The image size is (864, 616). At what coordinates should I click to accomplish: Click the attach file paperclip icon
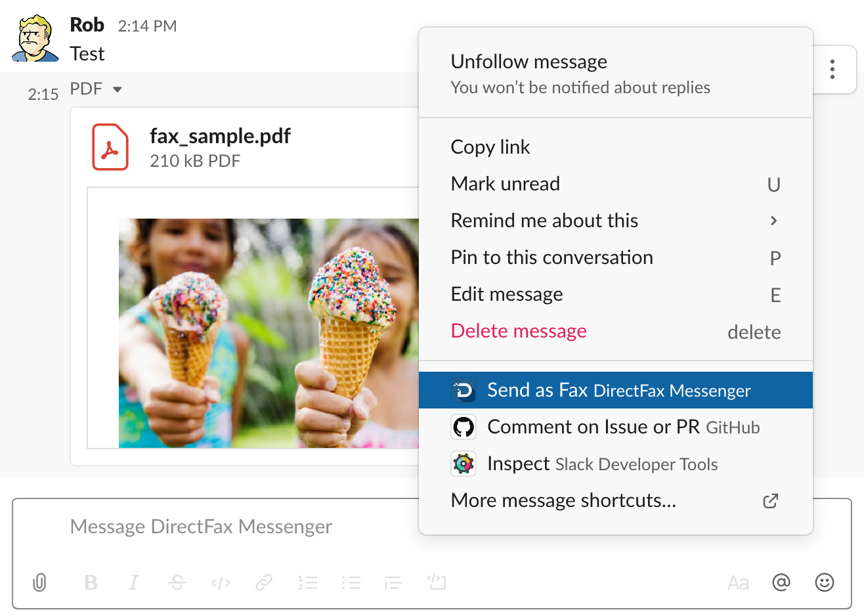click(39, 583)
